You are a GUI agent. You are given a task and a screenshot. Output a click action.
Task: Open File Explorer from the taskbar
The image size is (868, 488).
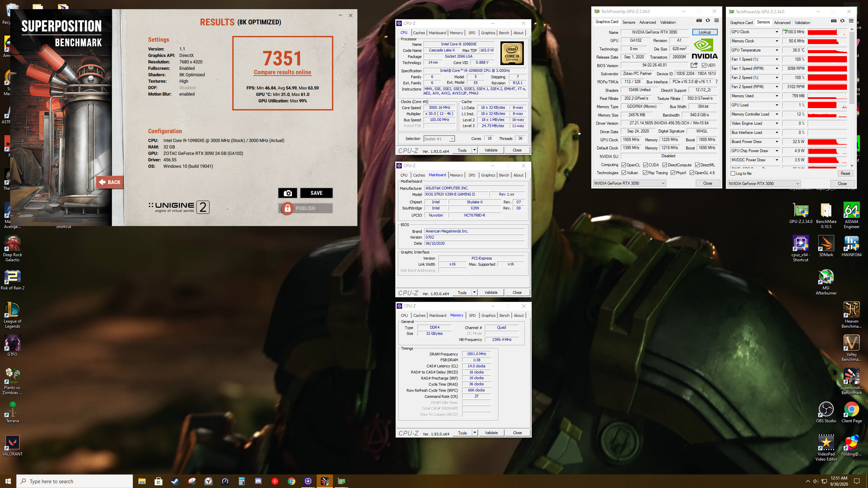click(x=142, y=481)
